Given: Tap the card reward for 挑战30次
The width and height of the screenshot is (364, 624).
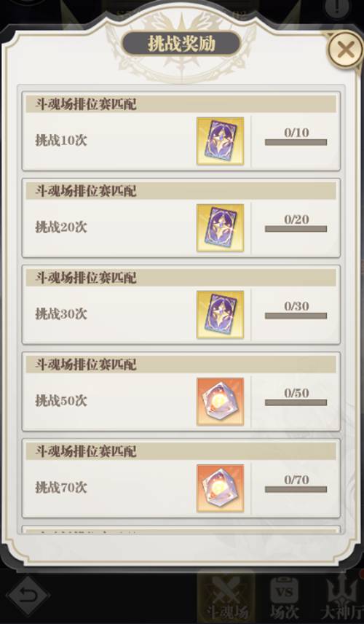Looking at the screenshot, I should click(x=220, y=314).
